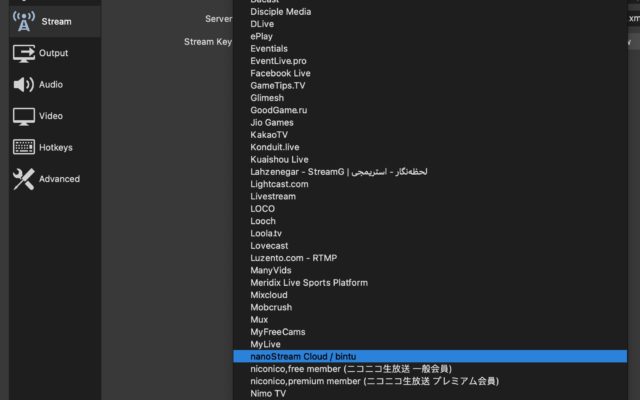Screen dimensions: 640x400
Task: Choose KakaoTV streaming service
Action: pyautogui.click(x=269, y=134)
